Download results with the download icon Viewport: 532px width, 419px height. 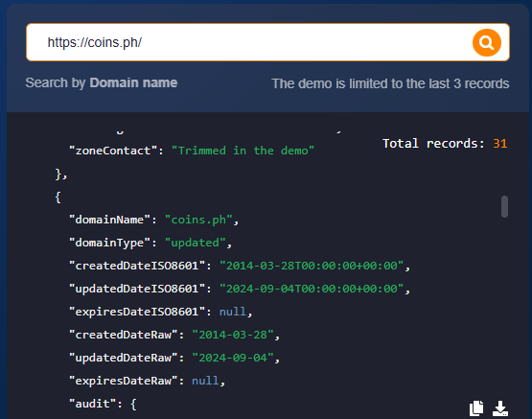(x=500, y=407)
